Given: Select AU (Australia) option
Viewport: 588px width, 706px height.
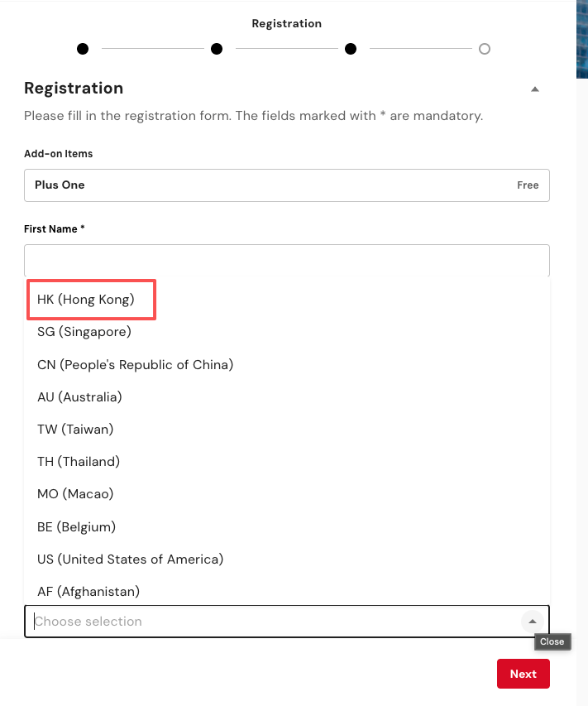Looking at the screenshot, I should (x=79, y=396).
